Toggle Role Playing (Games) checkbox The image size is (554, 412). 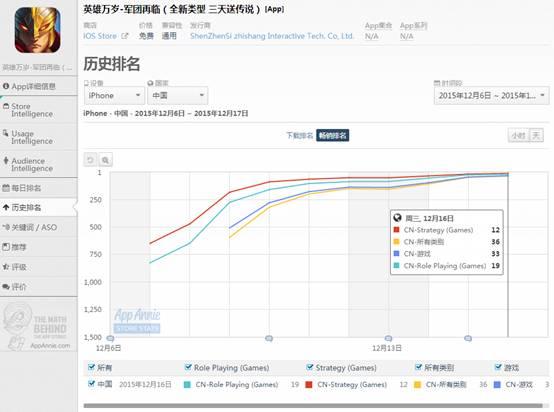[x=188, y=367]
